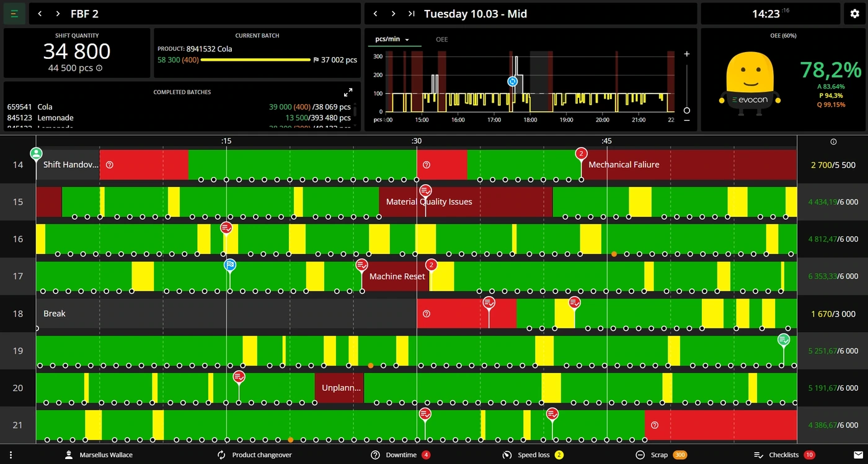This screenshot has height=464, width=868.
Task: Open the checklist pin in hour 16
Action: pos(227,228)
